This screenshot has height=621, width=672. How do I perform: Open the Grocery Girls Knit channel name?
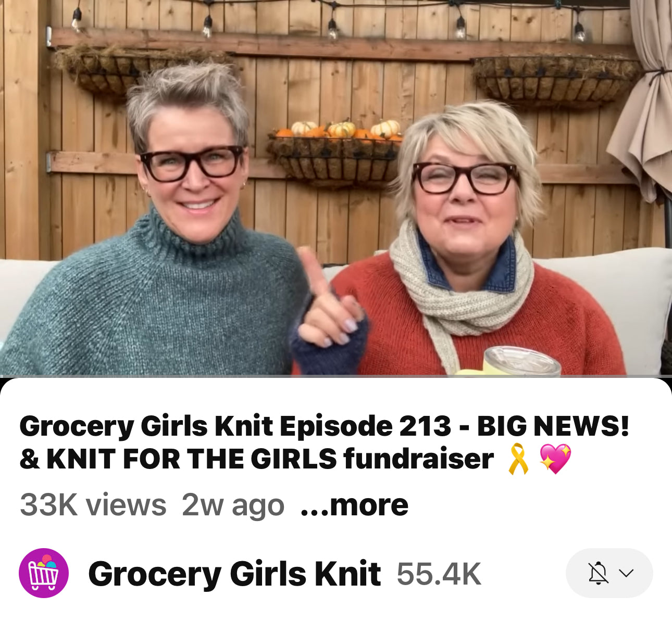(234, 574)
